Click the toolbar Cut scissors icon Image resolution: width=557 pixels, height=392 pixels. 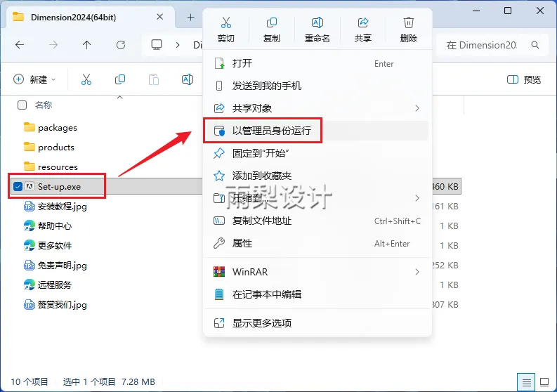point(86,79)
